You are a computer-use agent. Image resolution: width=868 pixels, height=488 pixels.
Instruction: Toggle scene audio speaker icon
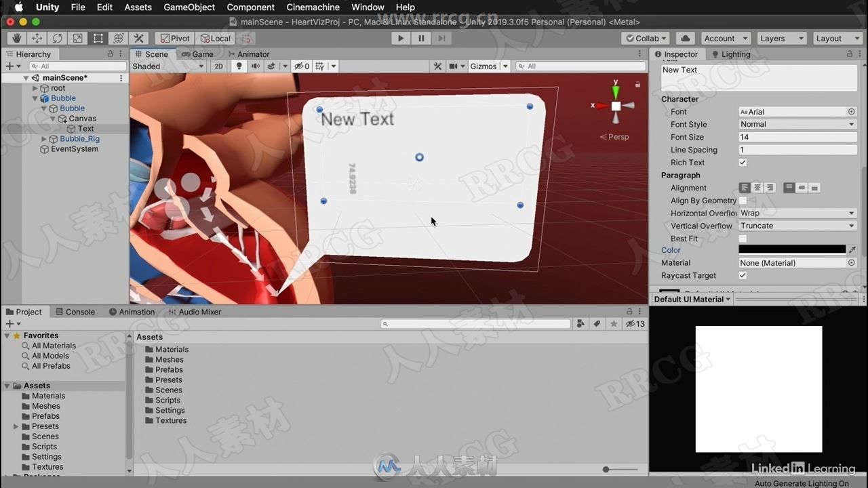point(255,66)
